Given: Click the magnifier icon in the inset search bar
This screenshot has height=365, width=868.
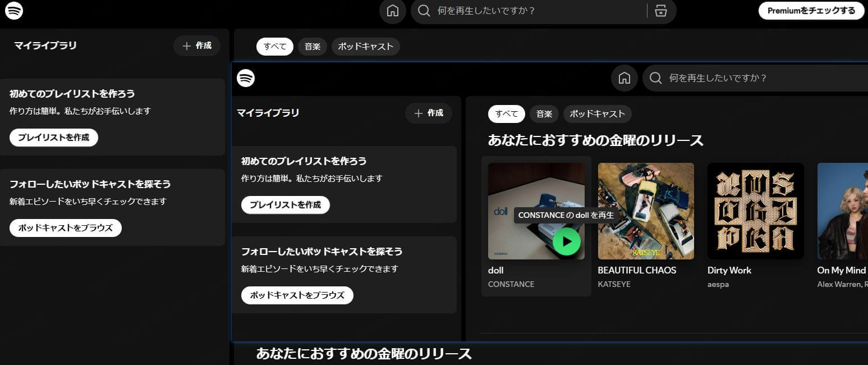Looking at the screenshot, I should (655, 78).
